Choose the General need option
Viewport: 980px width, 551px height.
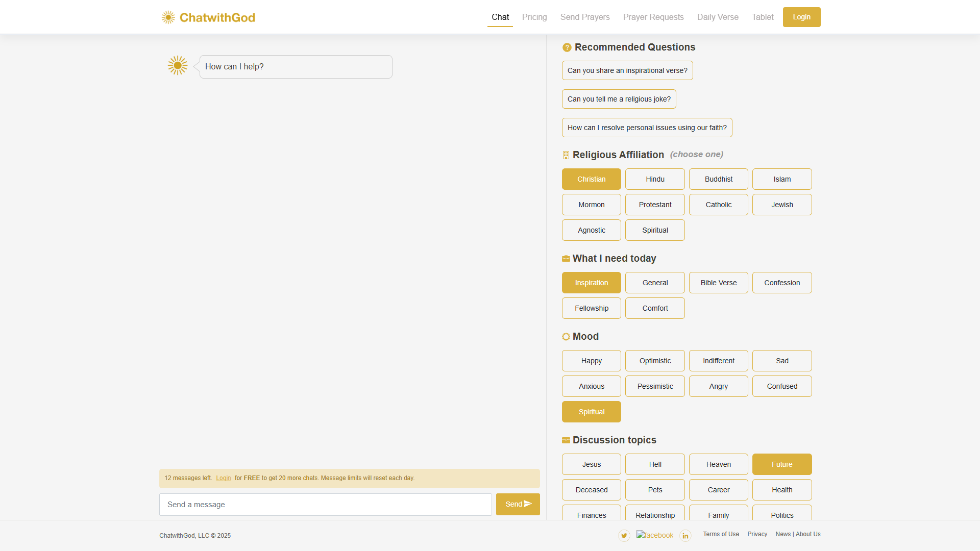[655, 283]
